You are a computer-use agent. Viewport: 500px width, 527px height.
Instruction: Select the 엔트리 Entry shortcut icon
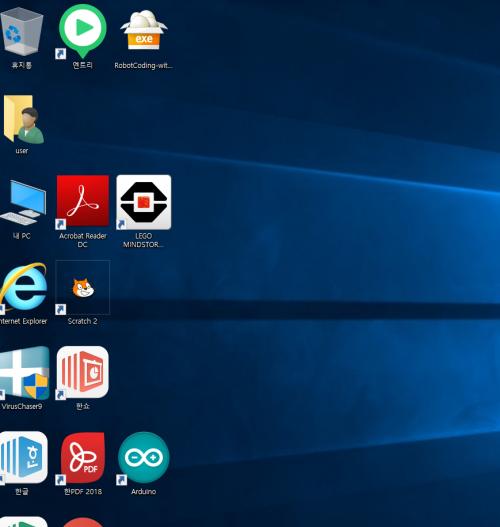tap(82, 32)
